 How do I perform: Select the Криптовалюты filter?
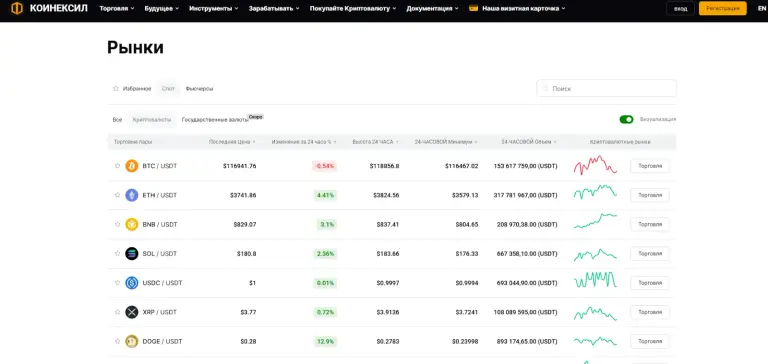(x=152, y=120)
